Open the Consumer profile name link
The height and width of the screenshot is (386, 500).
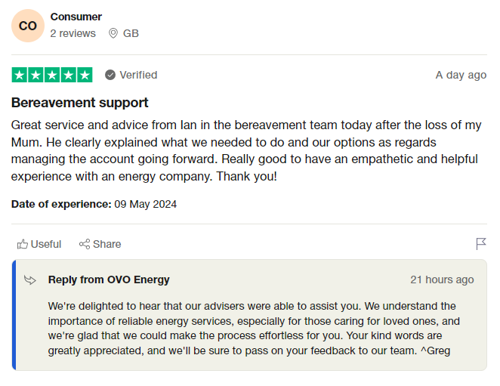pos(76,17)
